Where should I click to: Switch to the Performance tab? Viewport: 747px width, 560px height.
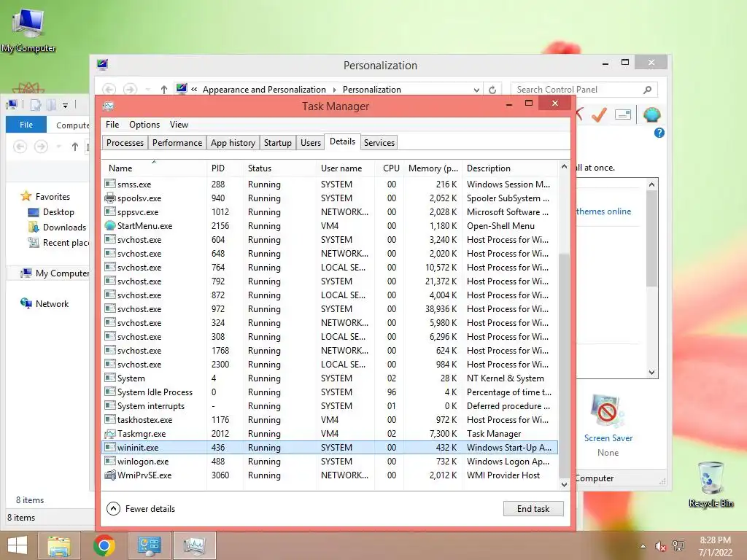(x=177, y=143)
